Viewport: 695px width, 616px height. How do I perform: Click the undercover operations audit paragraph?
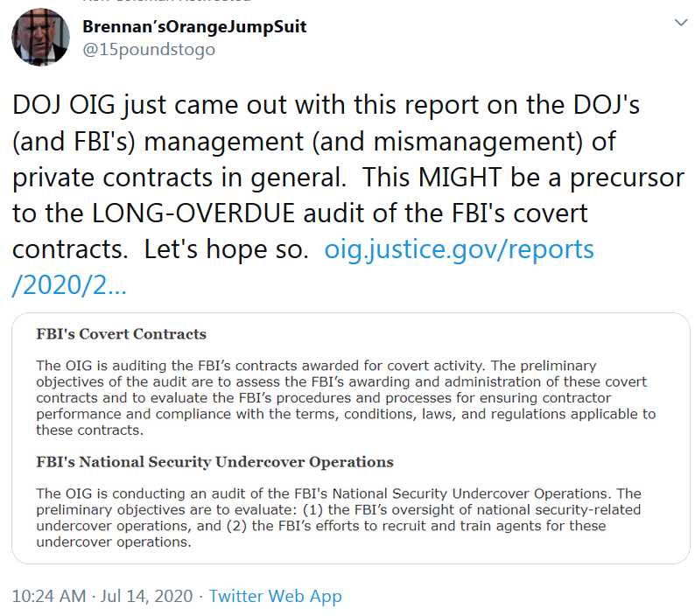tap(339, 517)
